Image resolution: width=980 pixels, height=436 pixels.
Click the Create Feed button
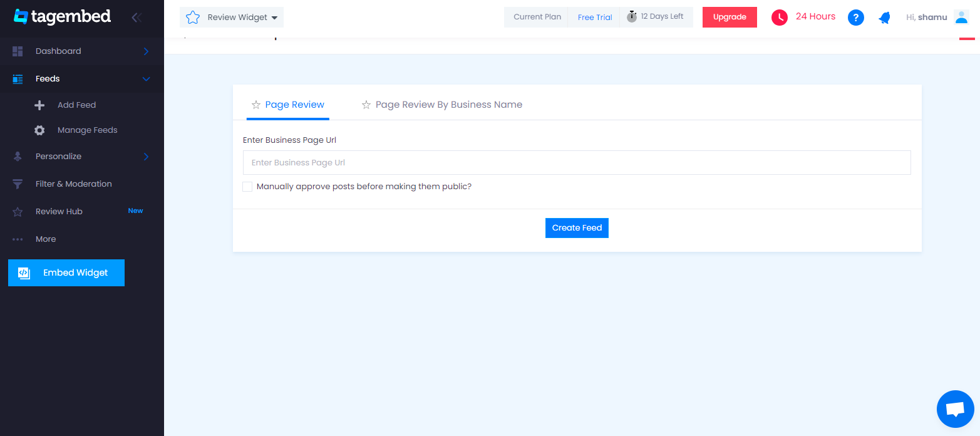(x=577, y=228)
